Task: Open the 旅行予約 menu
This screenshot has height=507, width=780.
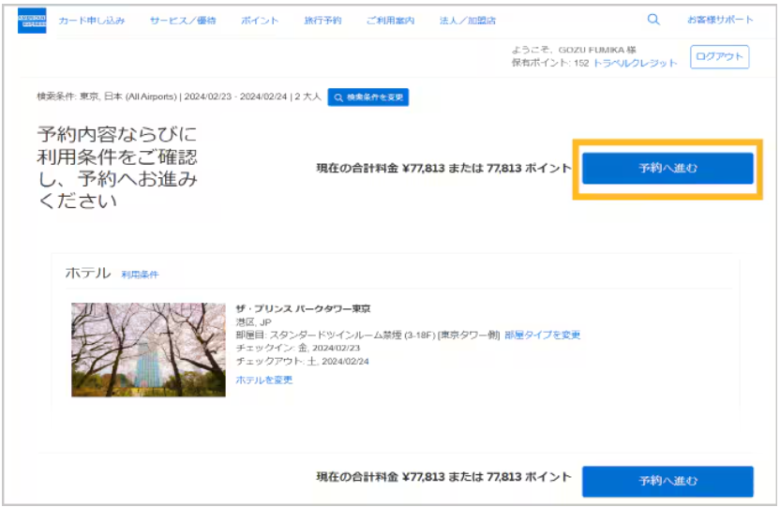Action: click(x=323, y=20)
